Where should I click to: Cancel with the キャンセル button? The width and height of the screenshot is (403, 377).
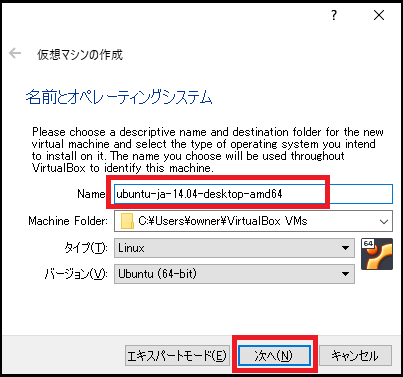[355, 356]
